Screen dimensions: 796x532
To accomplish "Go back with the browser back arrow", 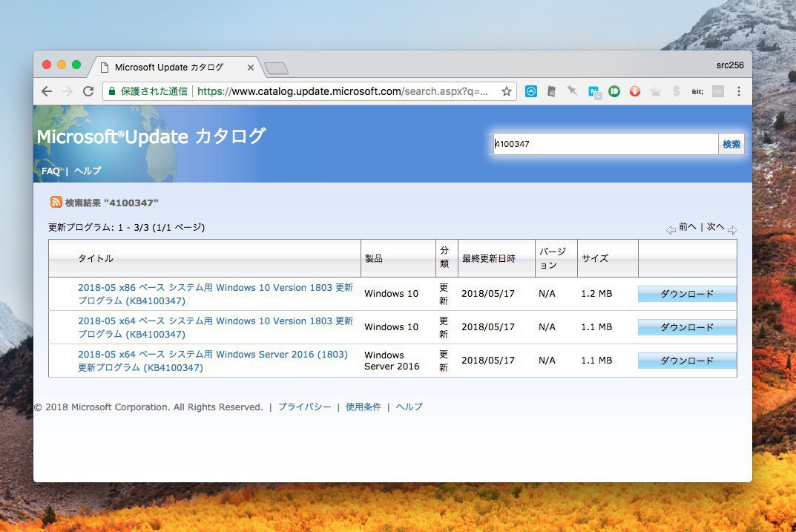I will point(47,91).
